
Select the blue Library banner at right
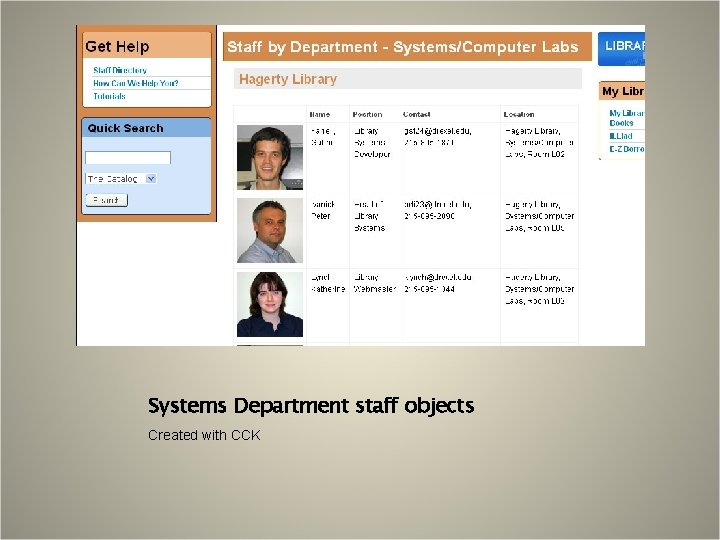point(621,49)
